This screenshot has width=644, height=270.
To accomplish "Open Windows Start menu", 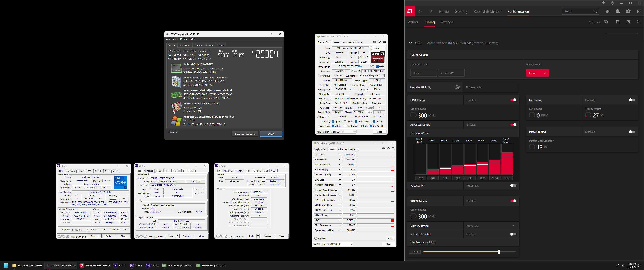I will (6, 265).
